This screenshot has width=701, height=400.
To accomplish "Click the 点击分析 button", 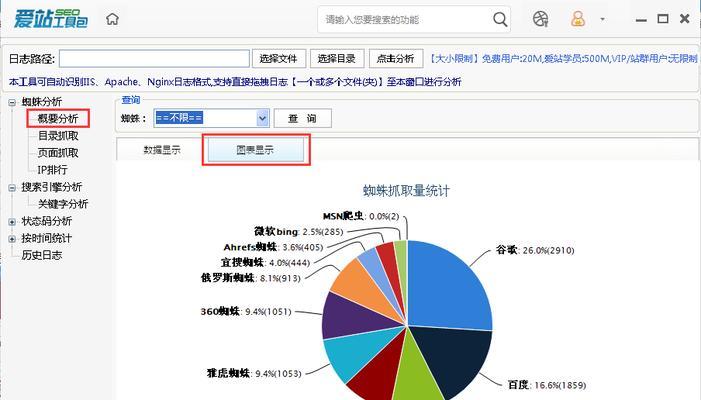I will coord(396,59).
